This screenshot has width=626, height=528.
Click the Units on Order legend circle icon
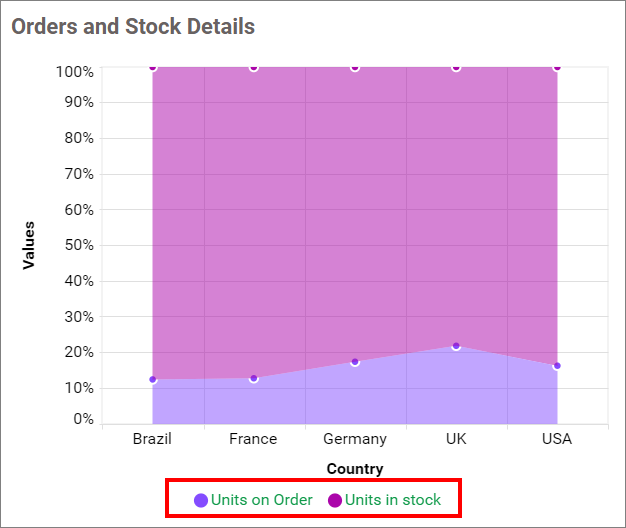(201, 500)
